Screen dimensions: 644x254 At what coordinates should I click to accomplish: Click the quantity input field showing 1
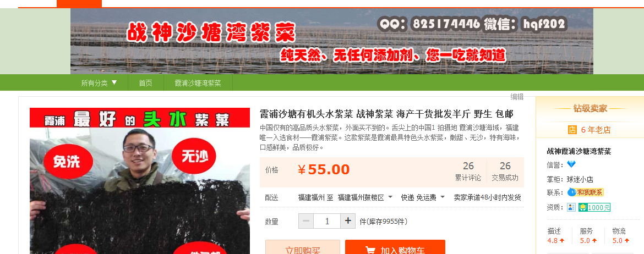[x=327, y=221]
